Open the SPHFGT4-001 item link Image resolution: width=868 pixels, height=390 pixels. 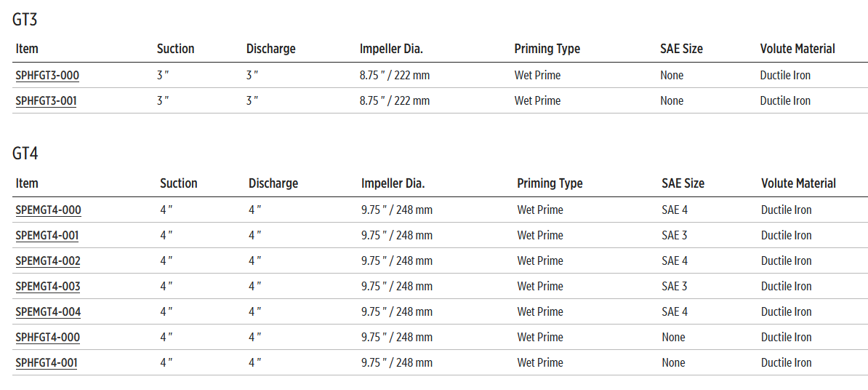pos(46,363)
